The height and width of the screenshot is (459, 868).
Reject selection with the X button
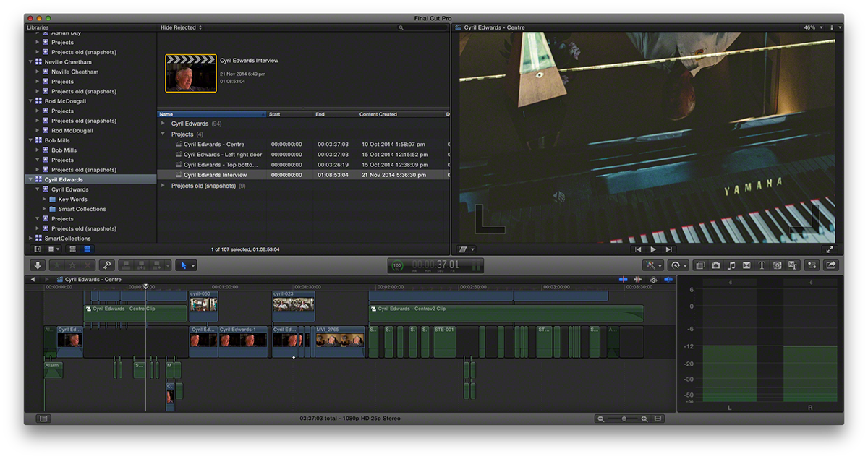click(x=86, y=265)
